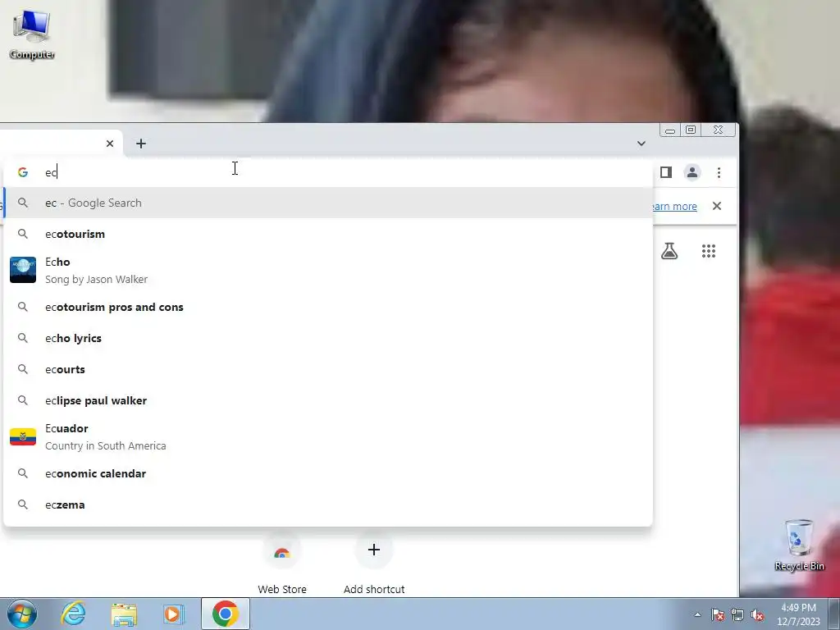
Task: Open Chrome three-dot menu
Action: (x=719, y=172)
